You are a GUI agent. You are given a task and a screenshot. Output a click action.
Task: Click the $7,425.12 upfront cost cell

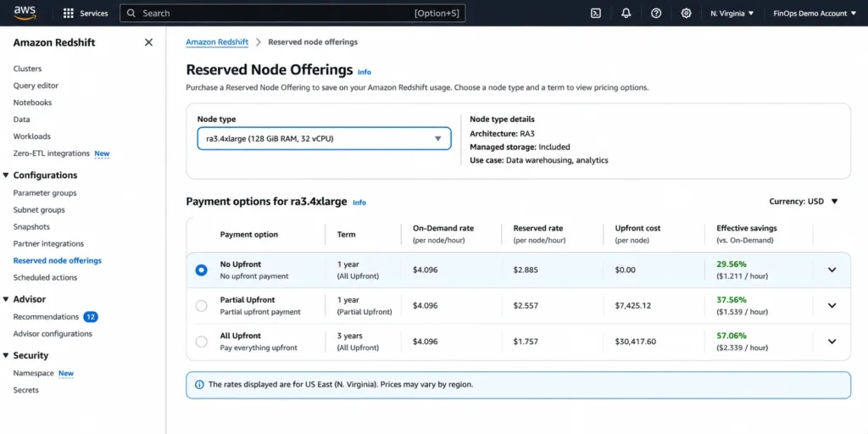click(633, 305)
